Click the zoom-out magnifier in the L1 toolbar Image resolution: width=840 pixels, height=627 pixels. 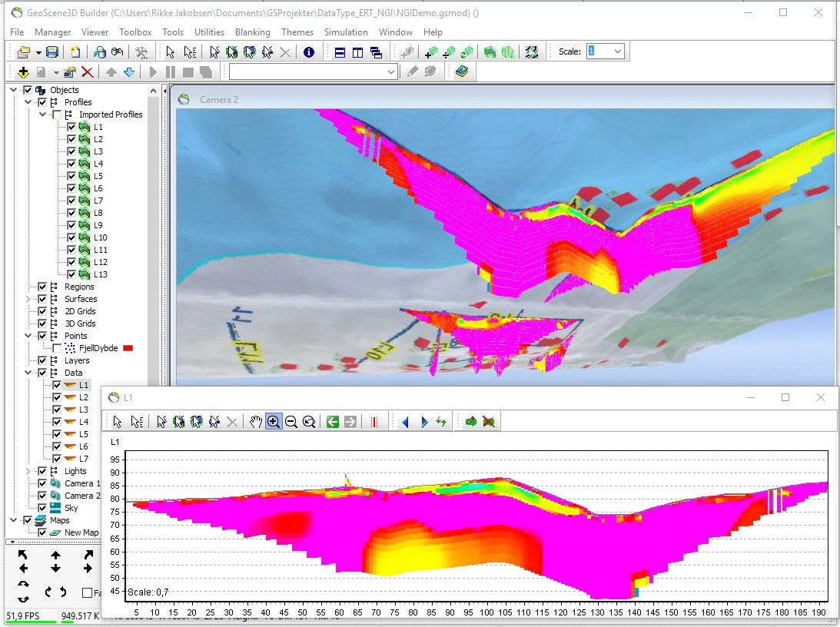point(291,421)
